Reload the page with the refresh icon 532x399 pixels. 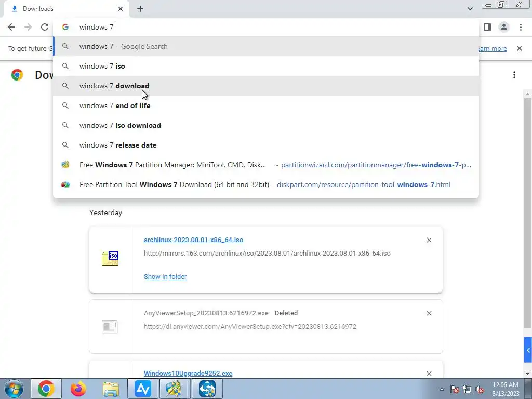45,27
